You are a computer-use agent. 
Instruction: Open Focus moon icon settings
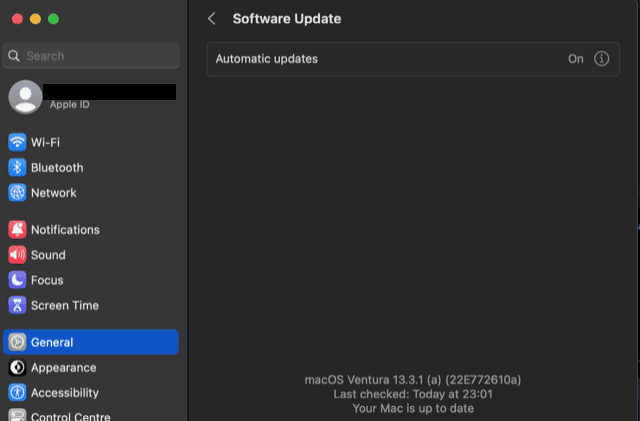(x=17, y=280)
